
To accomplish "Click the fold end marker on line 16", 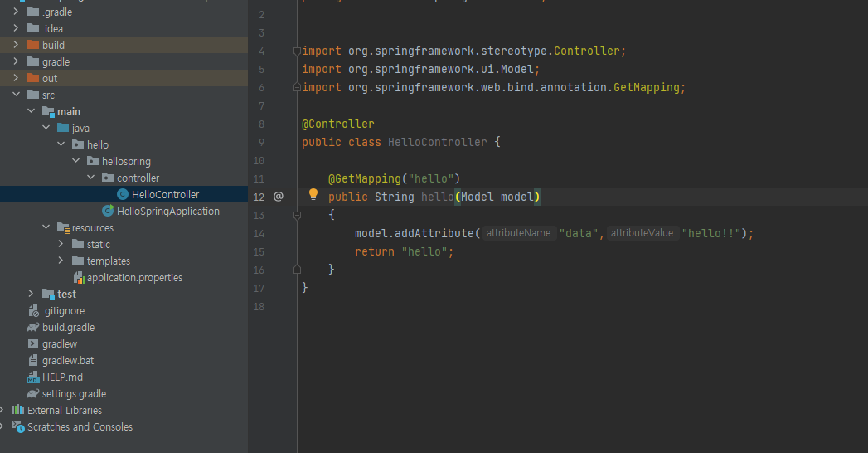I will 297,270.
